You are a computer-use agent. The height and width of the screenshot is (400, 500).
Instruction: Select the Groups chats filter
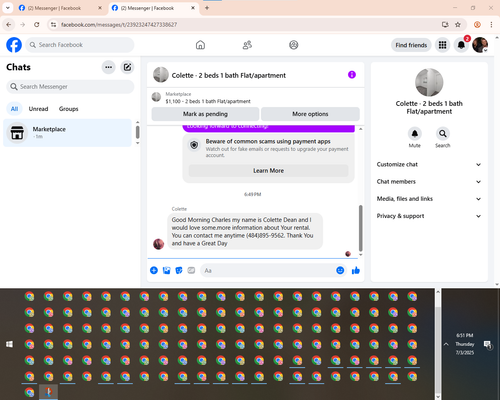pyautogui.click(x=68, y=109)
